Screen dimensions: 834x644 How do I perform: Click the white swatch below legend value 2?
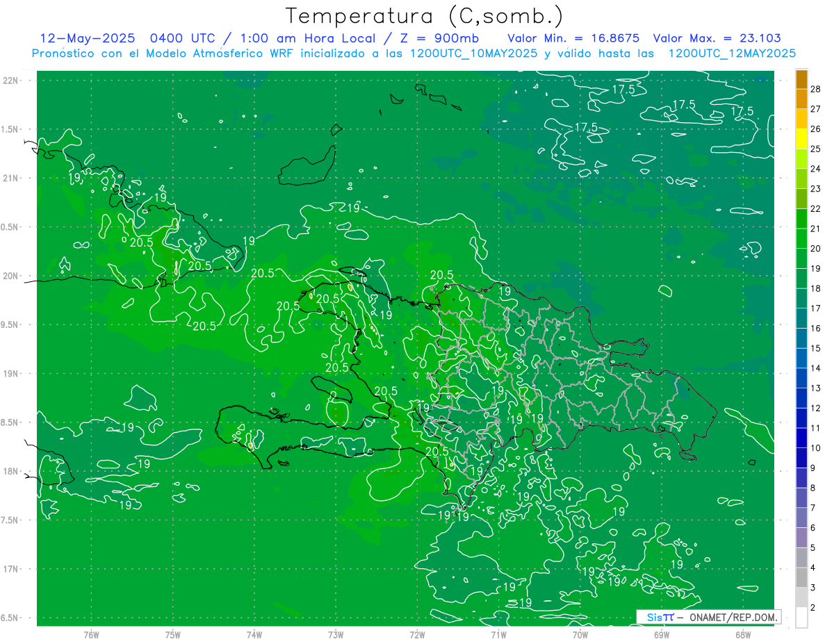[801, 618]
